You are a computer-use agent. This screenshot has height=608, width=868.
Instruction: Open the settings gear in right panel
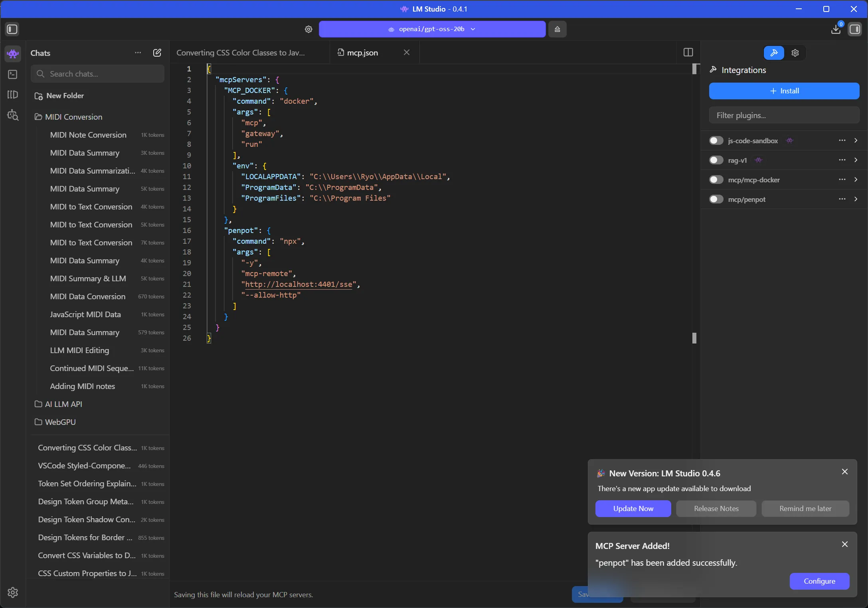pyautogui.click(x=795, y=53)
